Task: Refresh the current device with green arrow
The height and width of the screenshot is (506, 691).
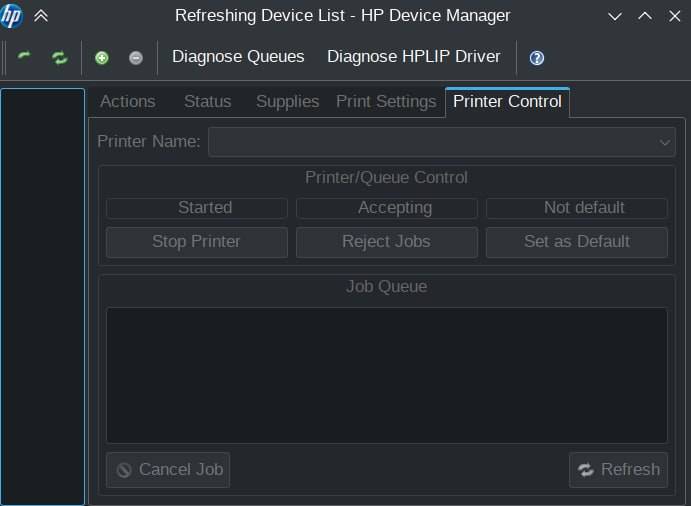Action: point(25,58)
